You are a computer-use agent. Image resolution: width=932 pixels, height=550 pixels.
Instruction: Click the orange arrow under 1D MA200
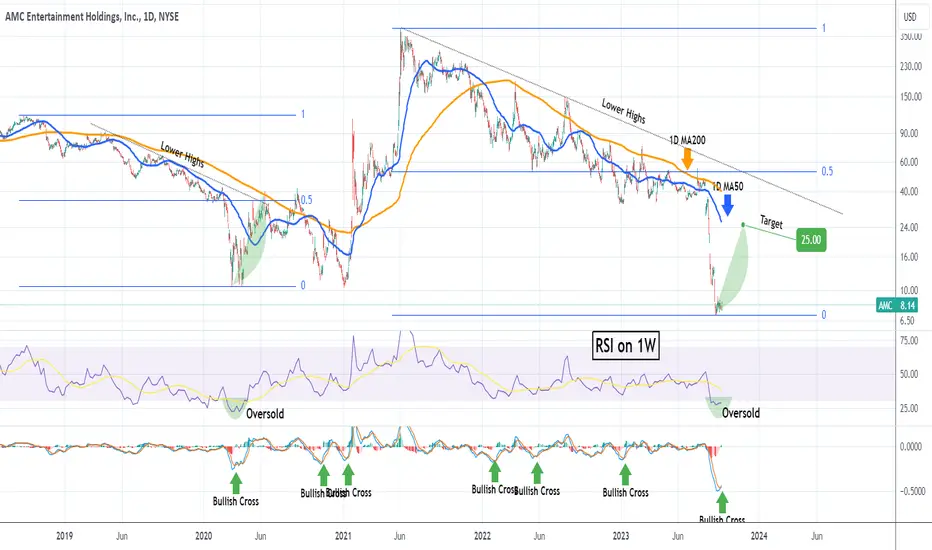[687, 158]
